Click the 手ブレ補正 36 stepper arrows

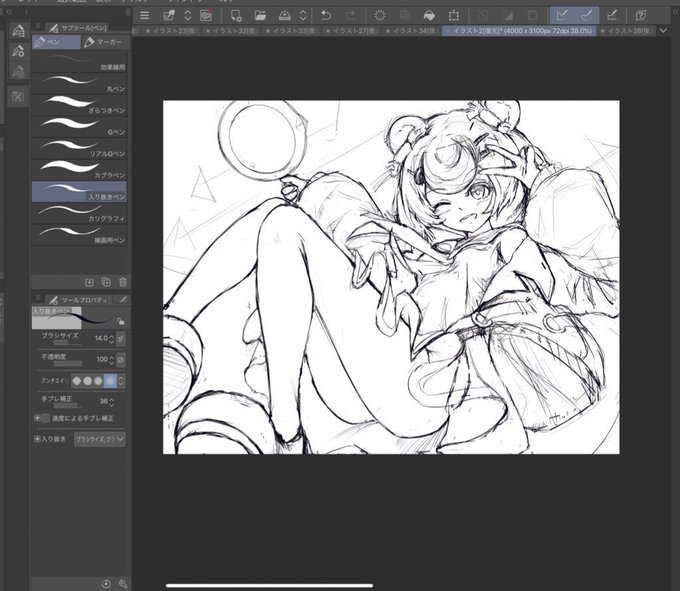111,402
